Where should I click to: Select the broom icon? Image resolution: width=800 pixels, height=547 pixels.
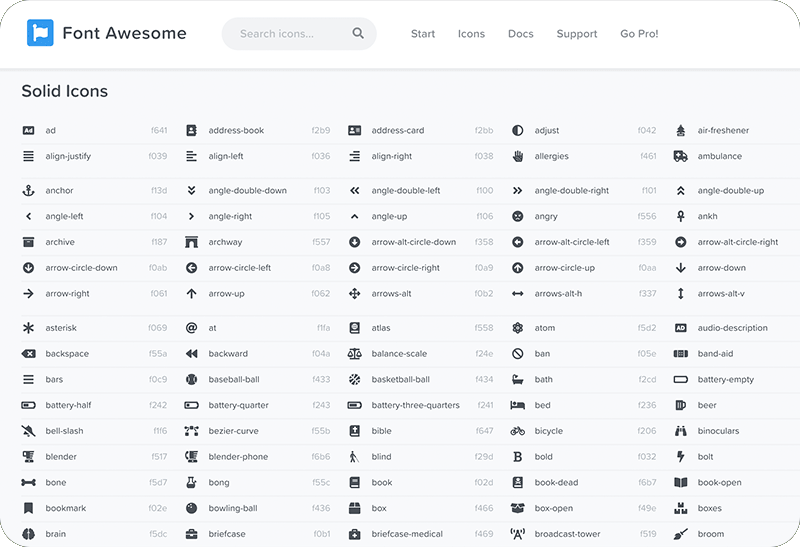(681, 534)
